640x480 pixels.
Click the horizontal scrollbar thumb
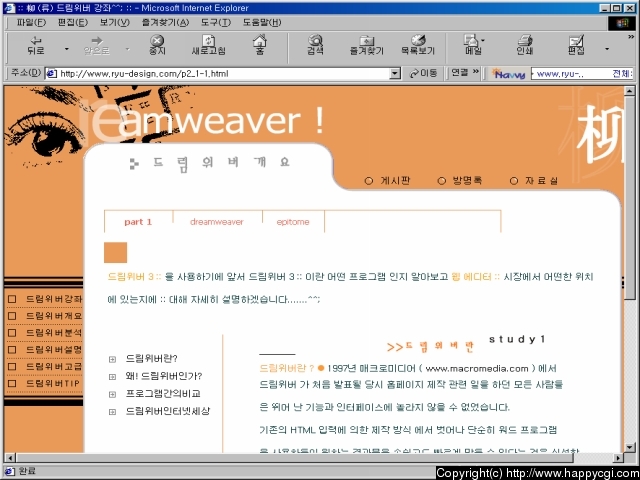tap(294, 458)
